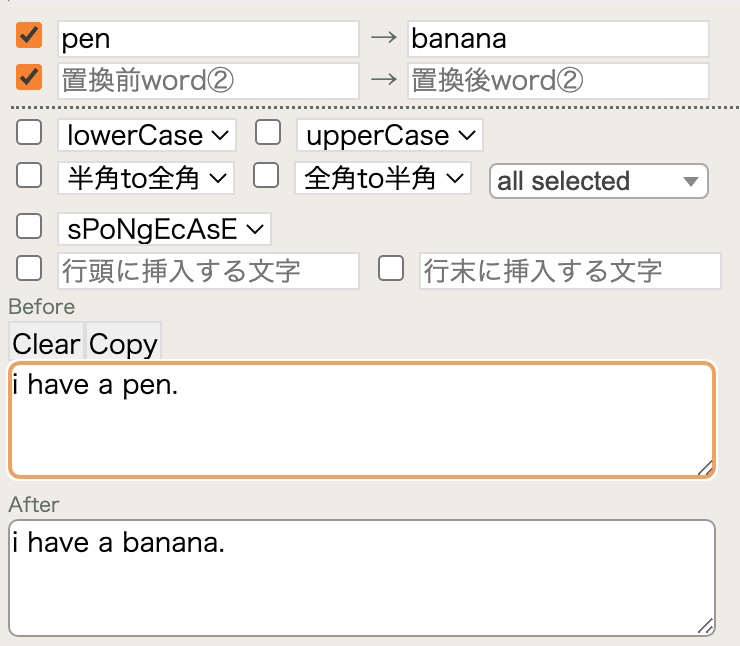Click the Copy button
740x646 pixels.
(123, 343)
